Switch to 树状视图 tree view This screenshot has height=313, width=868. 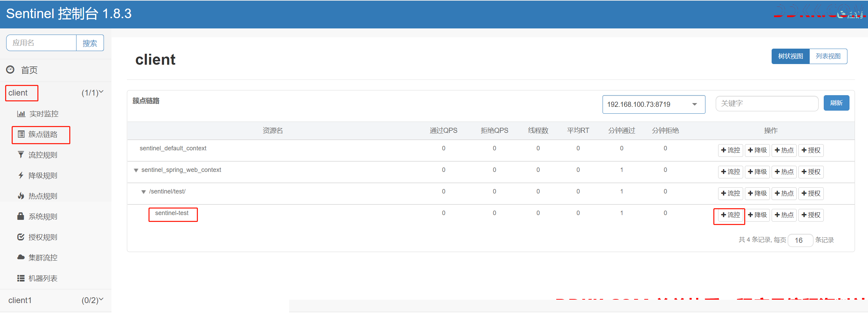click(790, 56)
